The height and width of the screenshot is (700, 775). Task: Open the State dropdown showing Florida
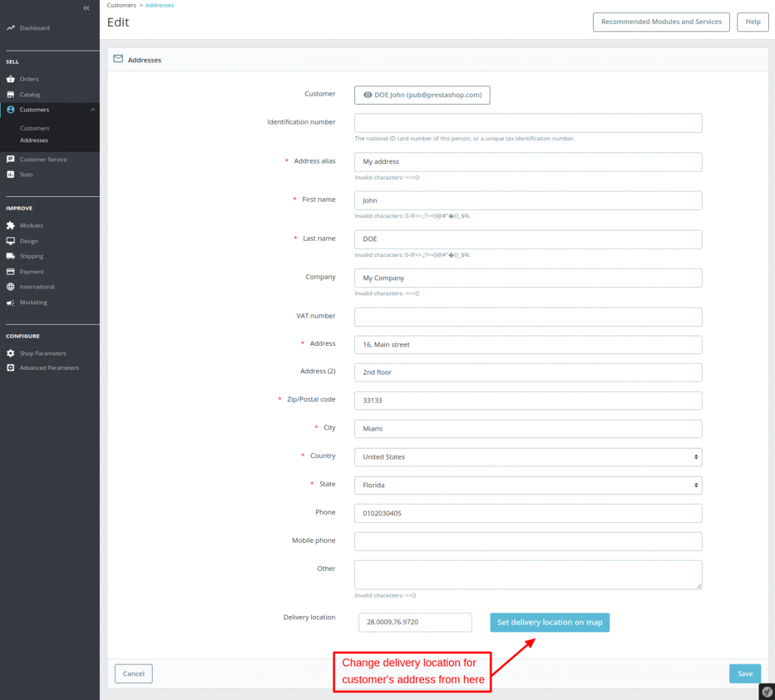(x=528, y=485)
